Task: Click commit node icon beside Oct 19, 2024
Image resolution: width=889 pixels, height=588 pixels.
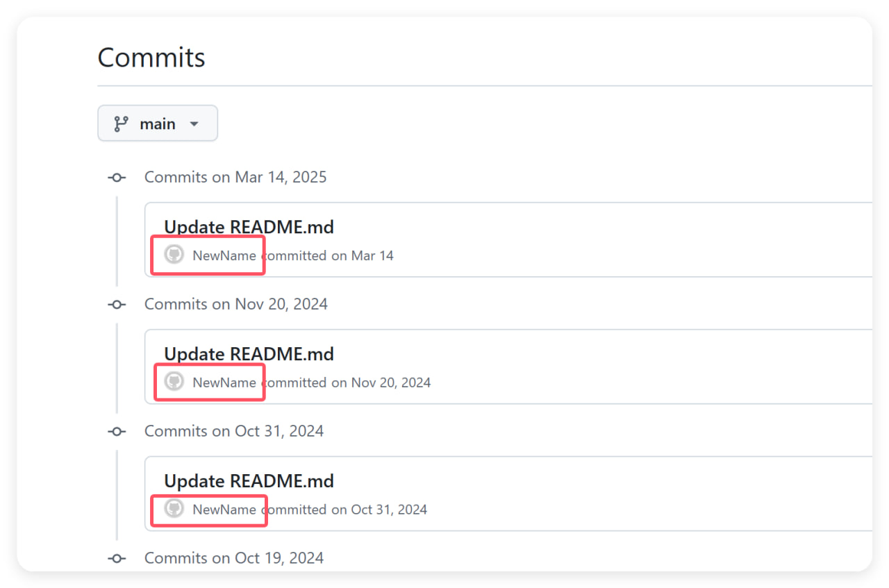Action: pos(117,558)
